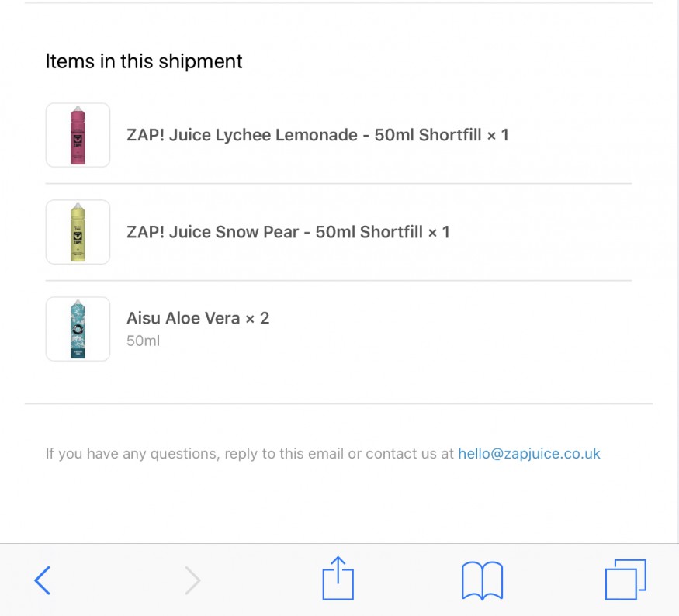Click the grey 50ml size label
Viewport: 679px width, 616px height.
click(143, 341)
